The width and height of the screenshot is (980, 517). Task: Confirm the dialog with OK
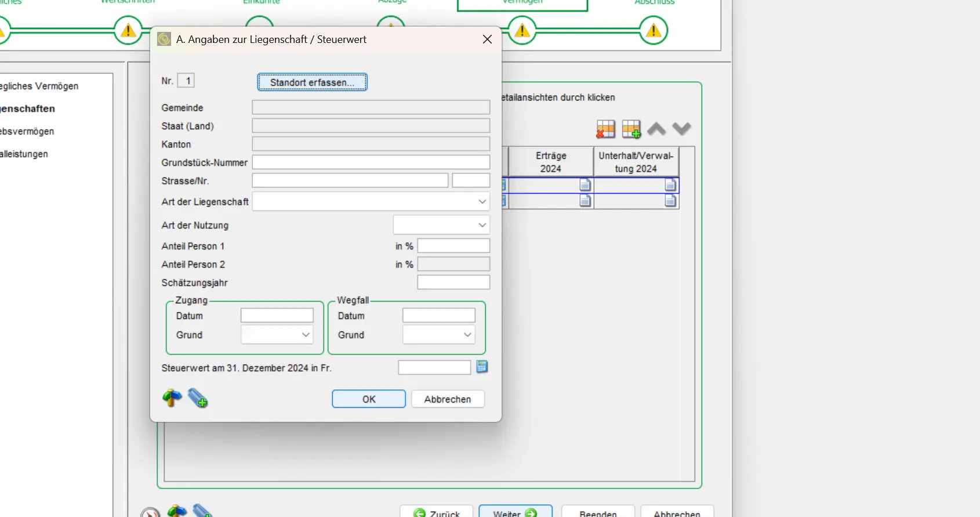click(x=369, y=399)
